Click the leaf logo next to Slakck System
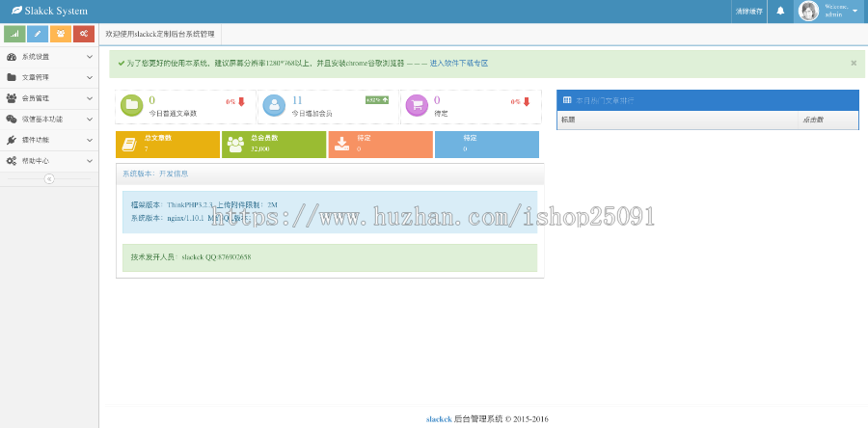The image size is (868, 428). [x=16, y=11]
